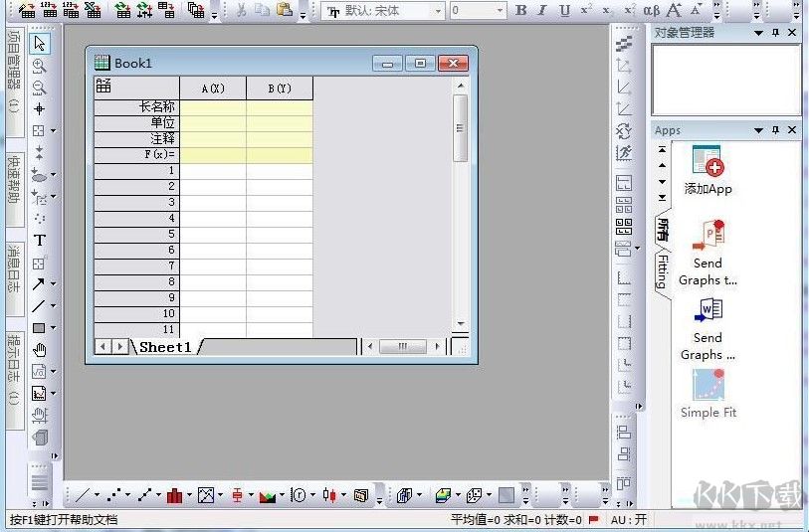Select column header B(Y)
The image size is (809, 532).
tap(280, 89)
